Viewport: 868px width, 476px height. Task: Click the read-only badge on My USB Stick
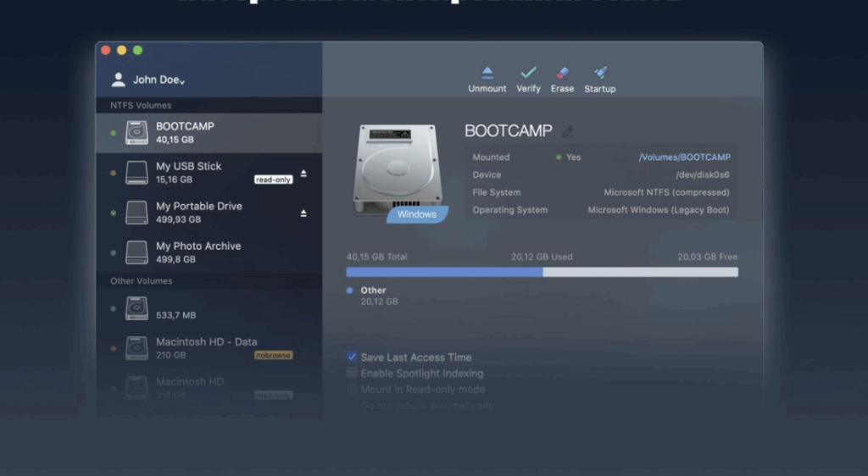click(x=274, y=180)
